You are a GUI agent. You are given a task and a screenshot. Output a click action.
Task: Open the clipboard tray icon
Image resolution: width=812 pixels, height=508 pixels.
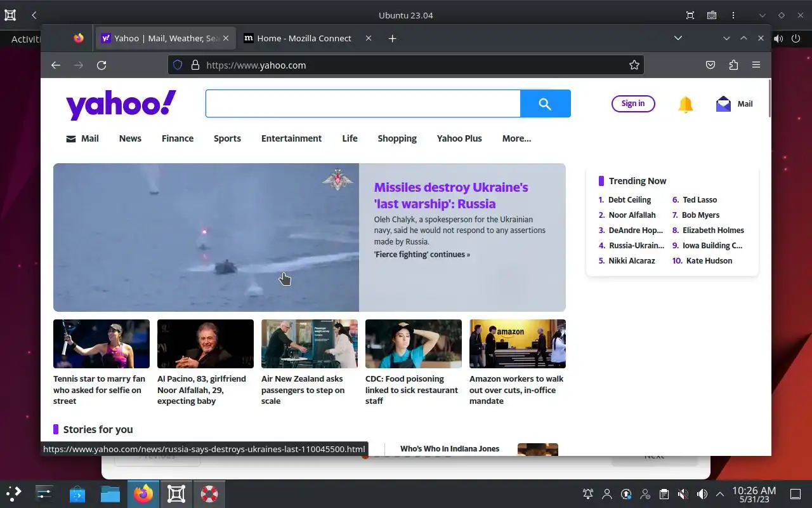[664, 494]
